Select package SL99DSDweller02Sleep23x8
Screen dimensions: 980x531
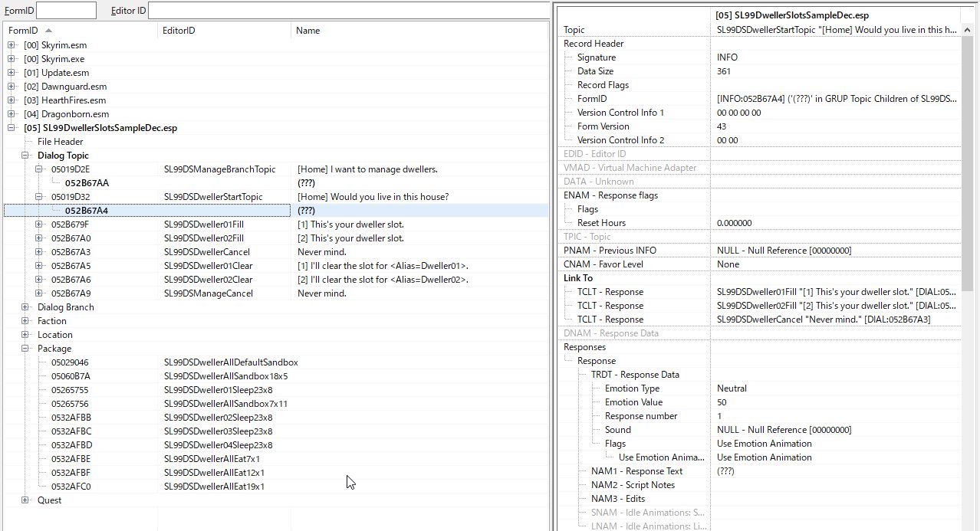coord(276,418)
